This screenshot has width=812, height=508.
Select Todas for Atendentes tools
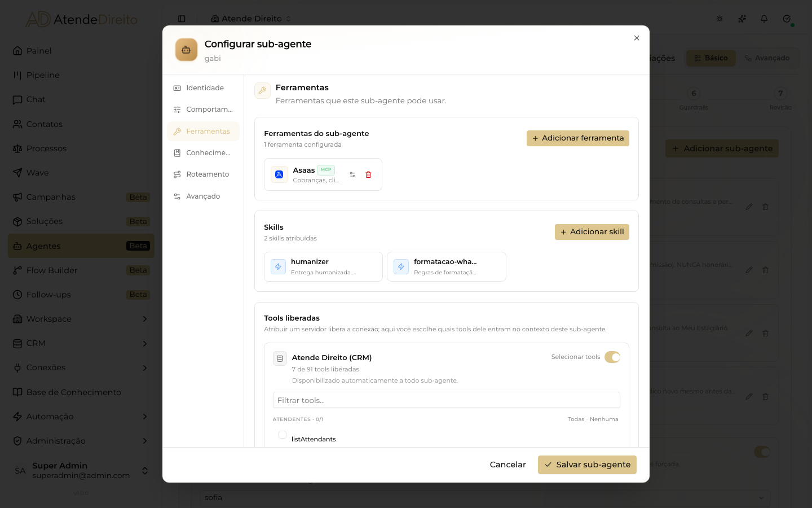coord(576,419)
